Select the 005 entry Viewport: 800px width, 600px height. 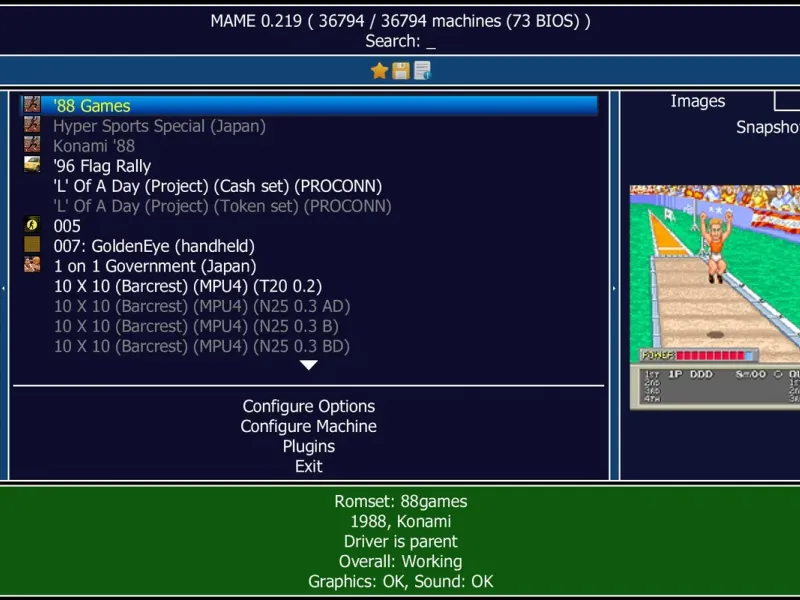67,226
